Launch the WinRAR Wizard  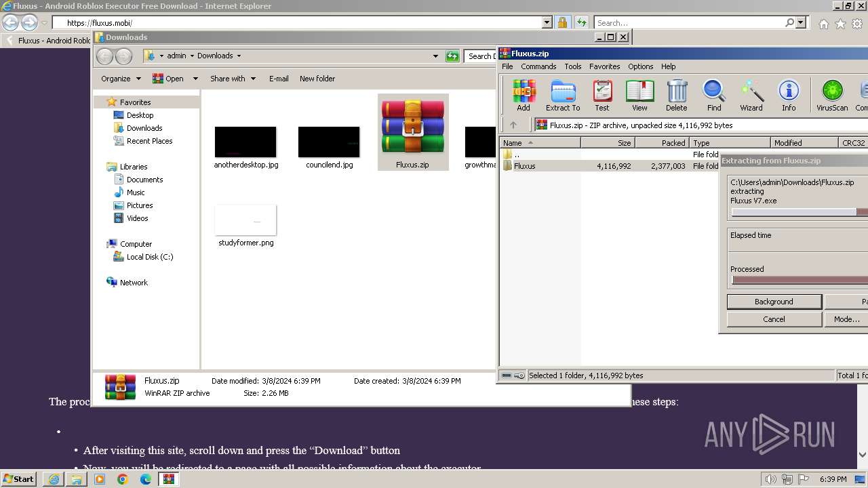click(751, 95)
